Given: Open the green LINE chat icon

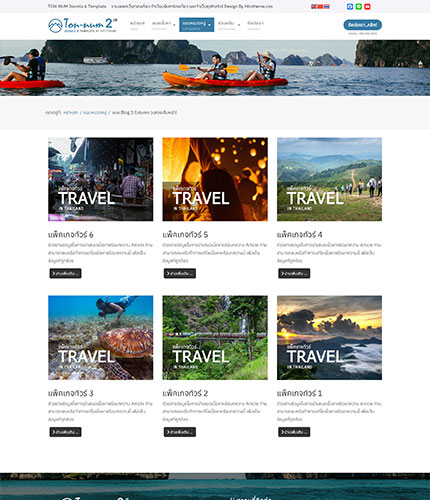Looking at the screenshot, I should (358, 6).
